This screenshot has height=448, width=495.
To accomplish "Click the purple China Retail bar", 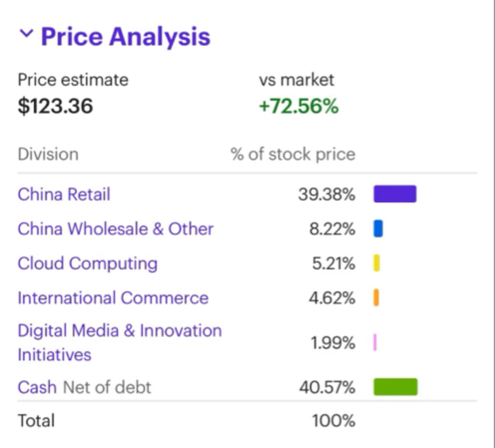I will [394, 194].
